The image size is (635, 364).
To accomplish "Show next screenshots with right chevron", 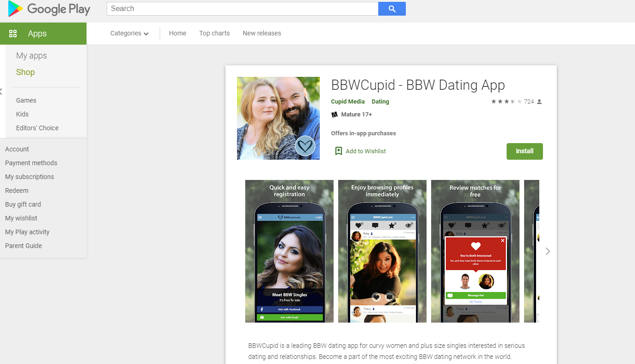I will tap(548, 251).
